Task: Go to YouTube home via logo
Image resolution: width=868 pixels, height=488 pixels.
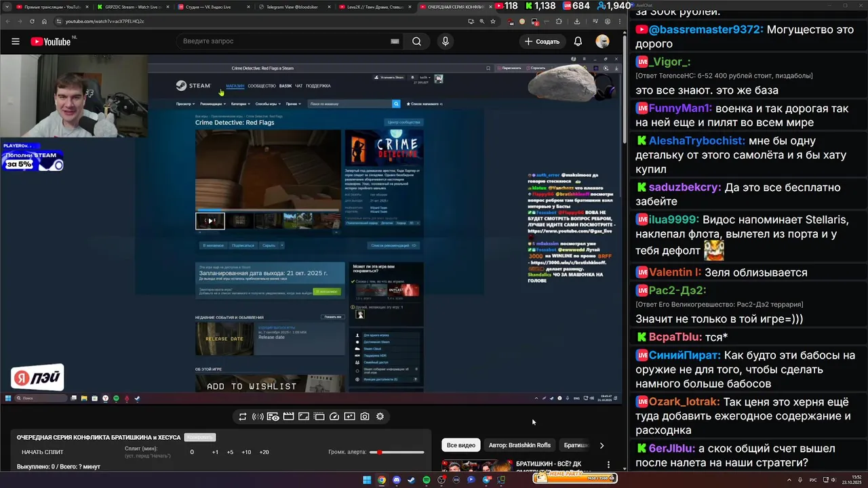Action: click(51, 41)
